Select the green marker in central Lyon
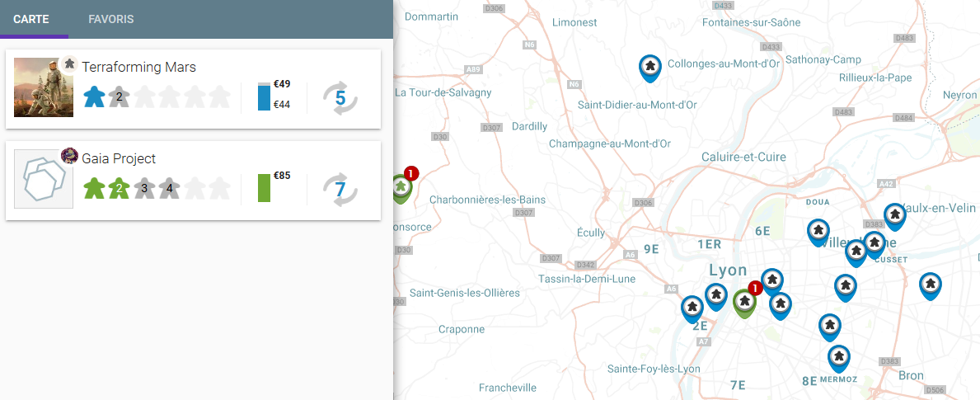Image resolution: width=980 pixels, height=400 pixels. (x=745, y=303)
